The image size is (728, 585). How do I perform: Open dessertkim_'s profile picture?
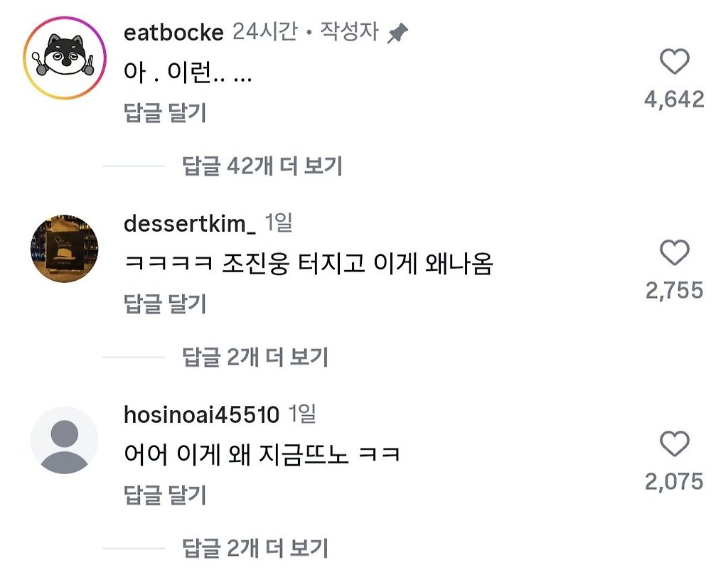[65, 248]
